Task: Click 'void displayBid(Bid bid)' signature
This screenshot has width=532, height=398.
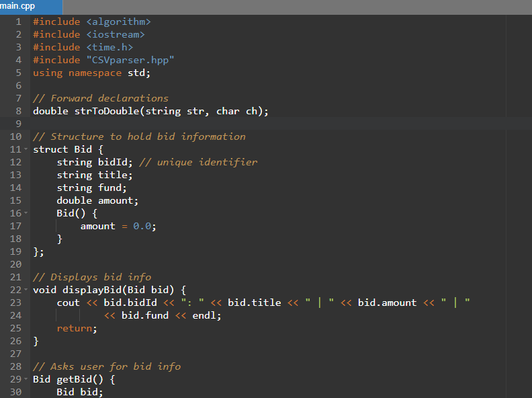Action: point(103,290)
